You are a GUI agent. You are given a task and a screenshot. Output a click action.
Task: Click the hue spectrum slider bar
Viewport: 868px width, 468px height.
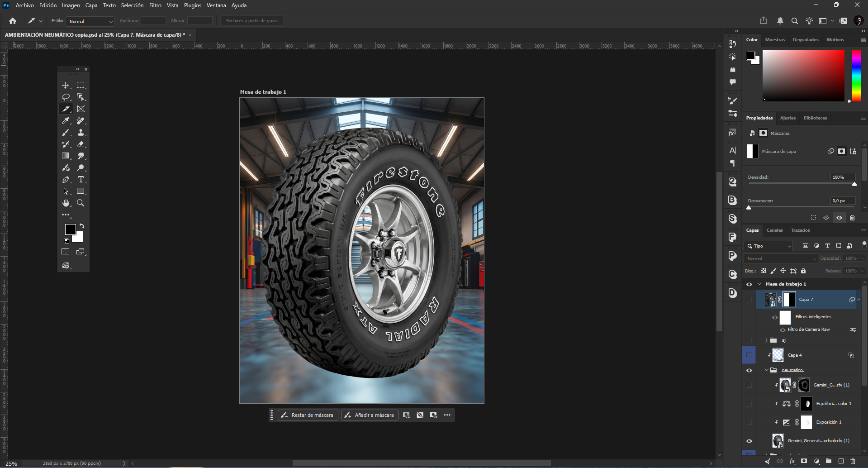click(x=856, y=76)
